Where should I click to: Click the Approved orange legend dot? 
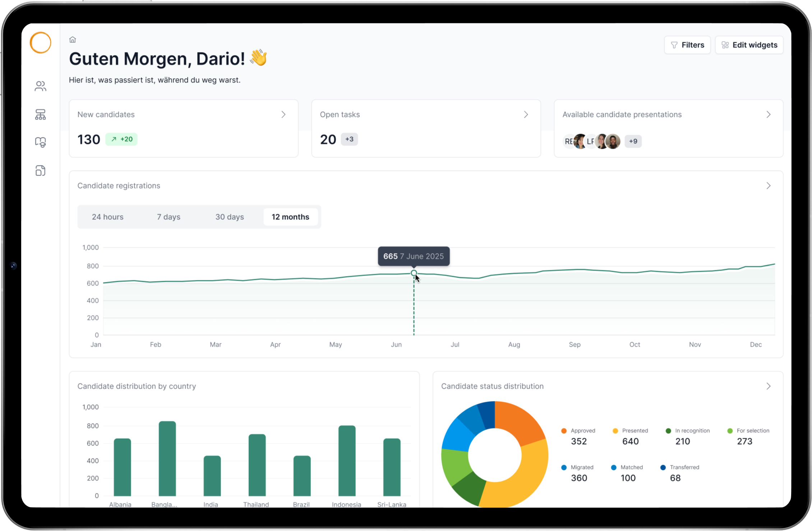click(564, 431)
